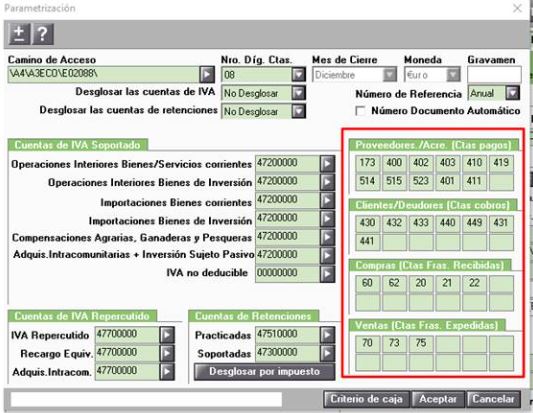Click the Operaciones Interiores Bienes/Servicios corrientes account field
This screenshot has width=533, height=413.
[x=288, y=164]
